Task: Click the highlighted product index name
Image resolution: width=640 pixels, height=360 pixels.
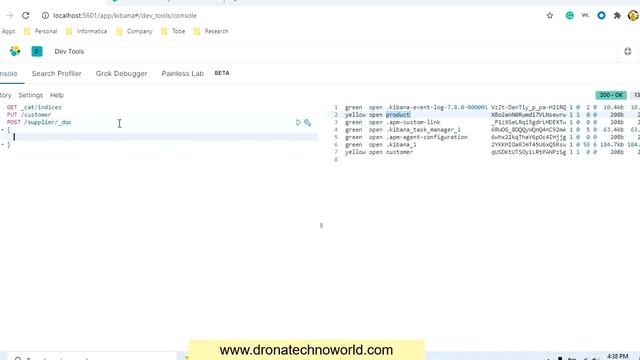Action: [398, 115]
